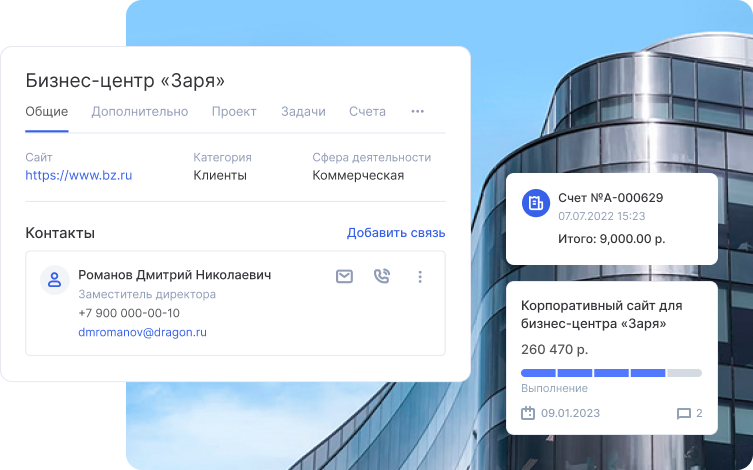The width and height of the screenshot is (753, 470).
Task: Open the vertical three-dot contact menu
Action: tap(420, 277)
